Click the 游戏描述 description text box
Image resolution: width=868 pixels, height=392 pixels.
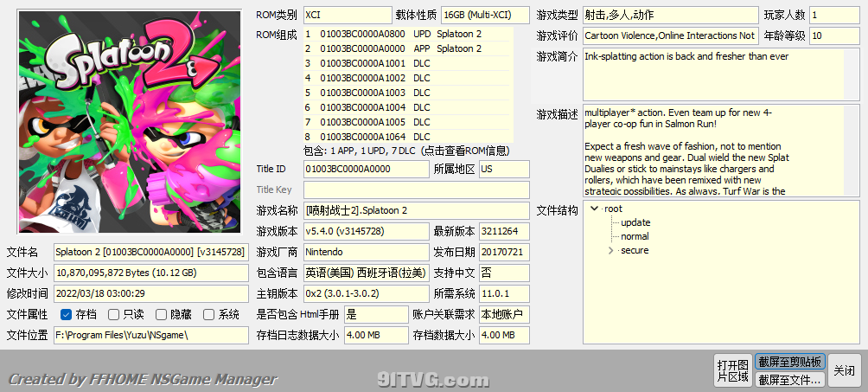tap(713, 151)
